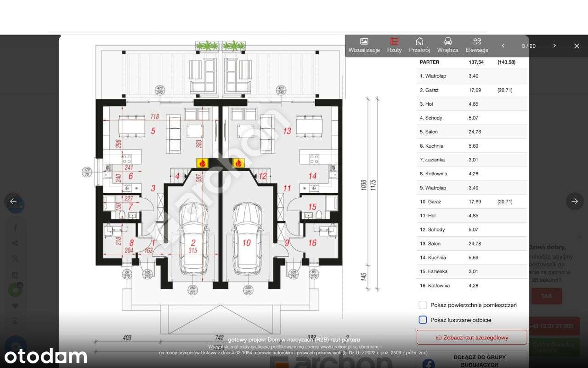The width and height of the screenshot is (588, 368).
Task: Click the Instagram icon in left sidebar
Action: pos(15,275)
